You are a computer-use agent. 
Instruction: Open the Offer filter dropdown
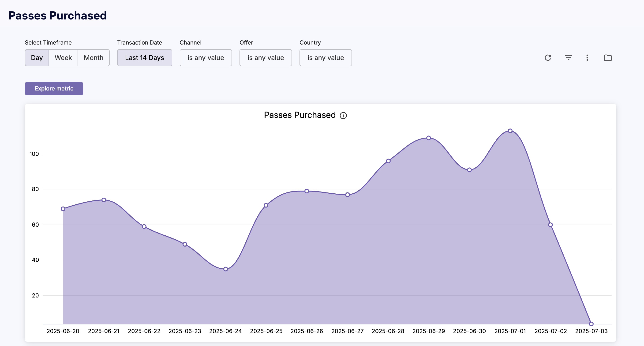(266, 58)
